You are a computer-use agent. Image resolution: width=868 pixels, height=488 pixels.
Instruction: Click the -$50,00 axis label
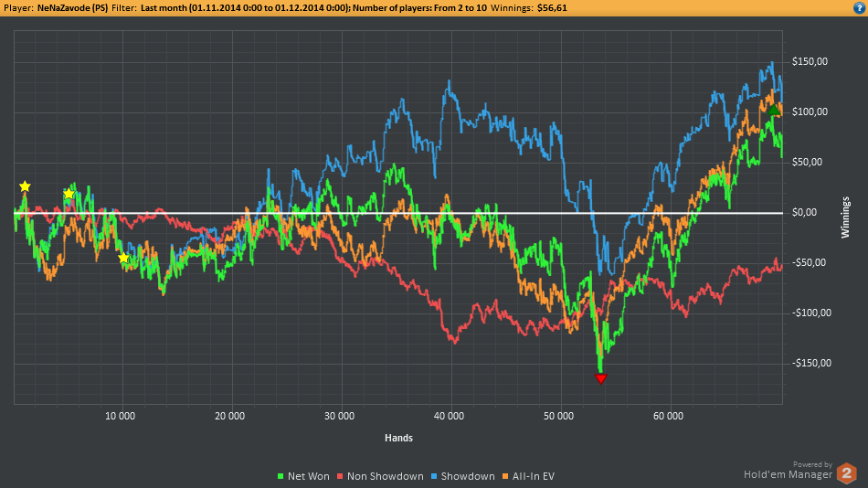[807, 262]
